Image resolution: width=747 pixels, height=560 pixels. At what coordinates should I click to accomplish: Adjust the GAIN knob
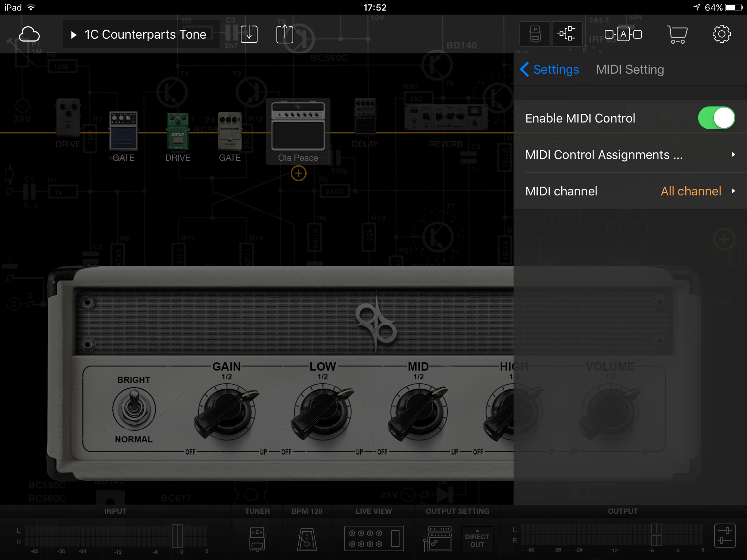(x=227, y=412)
